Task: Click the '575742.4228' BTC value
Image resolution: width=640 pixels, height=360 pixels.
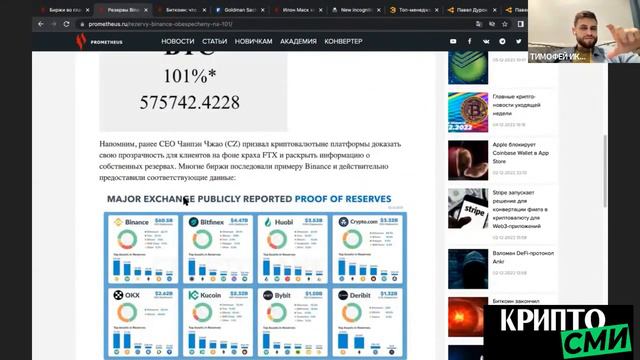Action: (x=189, y=102)
